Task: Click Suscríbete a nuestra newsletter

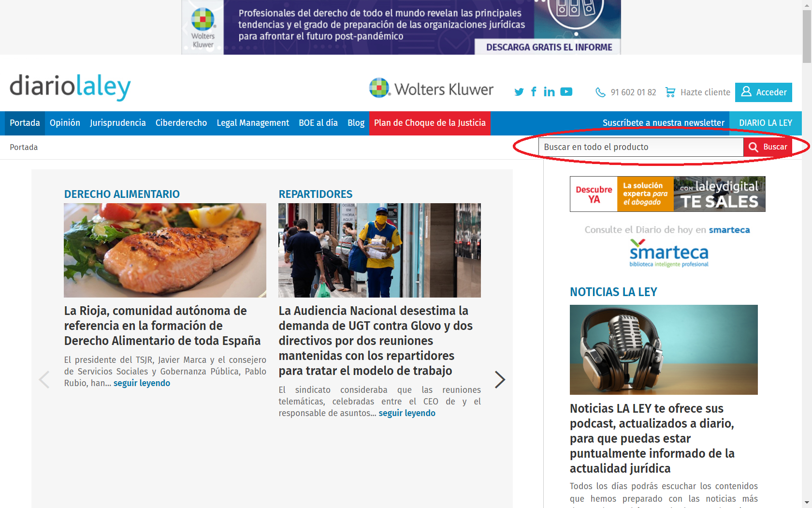Action: (664, 123)
